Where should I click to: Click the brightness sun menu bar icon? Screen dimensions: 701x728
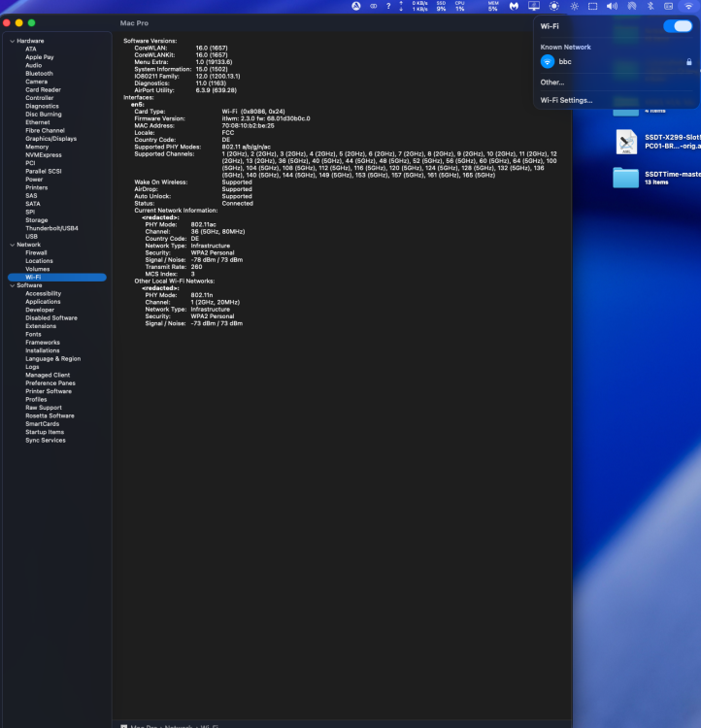click(x=575, y=6)
